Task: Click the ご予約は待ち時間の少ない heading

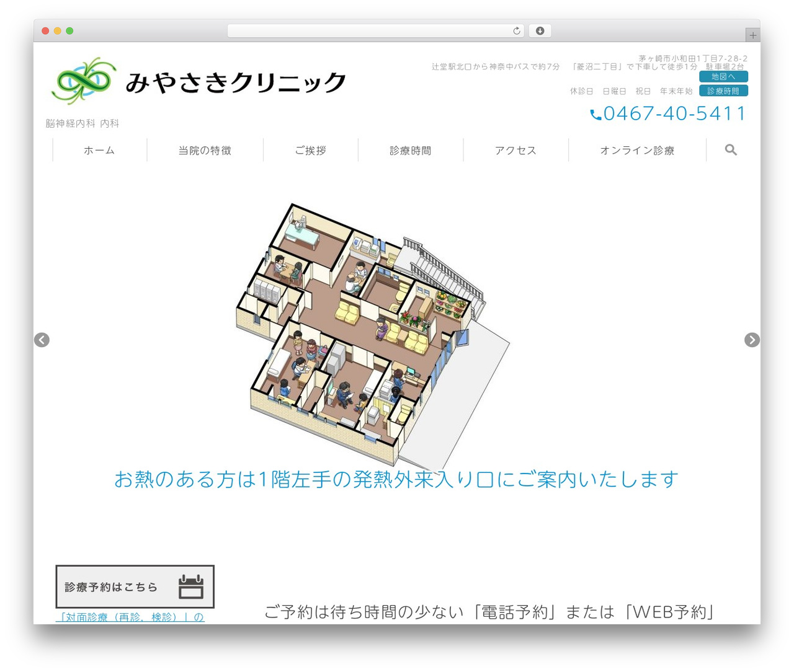Action: 490,612
